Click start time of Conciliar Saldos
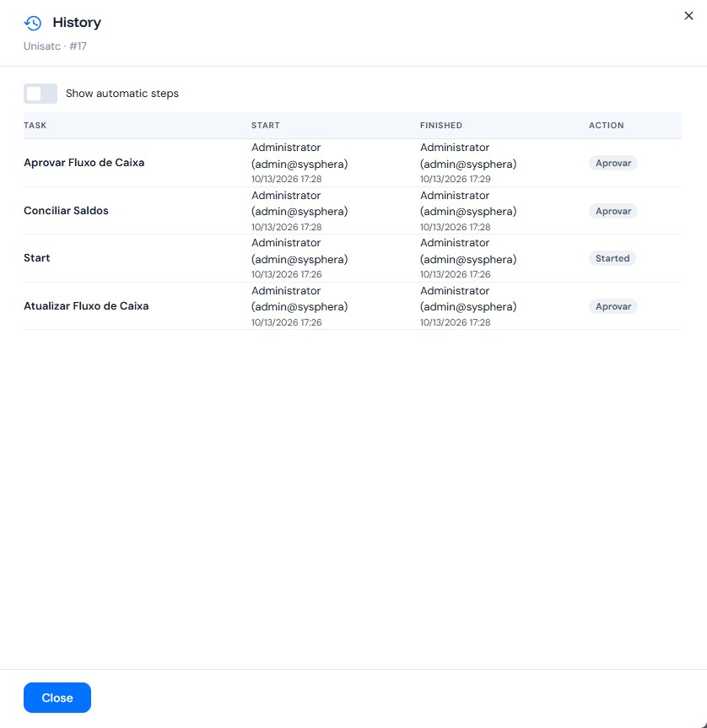Image resolution: width=707 pixels, height=728 pixels. [x=286, y=227]
